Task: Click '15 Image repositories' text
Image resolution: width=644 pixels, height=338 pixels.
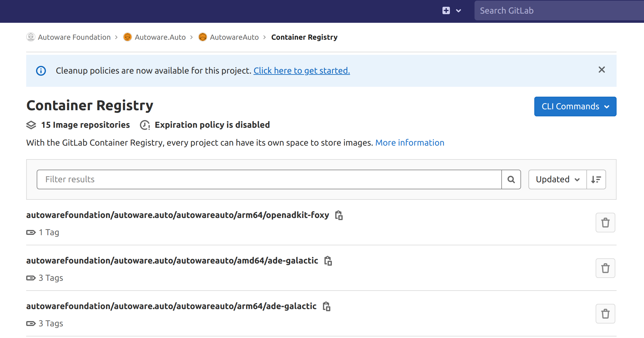Action: click(x=85, y=125)
